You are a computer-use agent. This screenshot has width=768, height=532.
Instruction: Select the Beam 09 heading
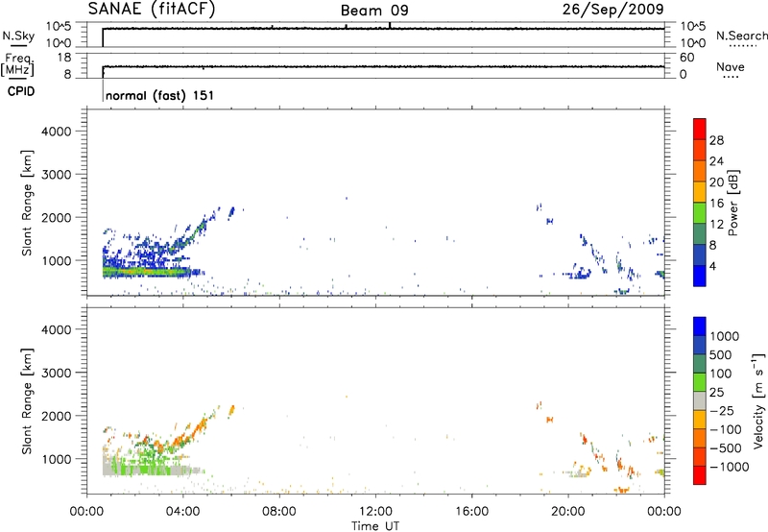pos(374,11)
